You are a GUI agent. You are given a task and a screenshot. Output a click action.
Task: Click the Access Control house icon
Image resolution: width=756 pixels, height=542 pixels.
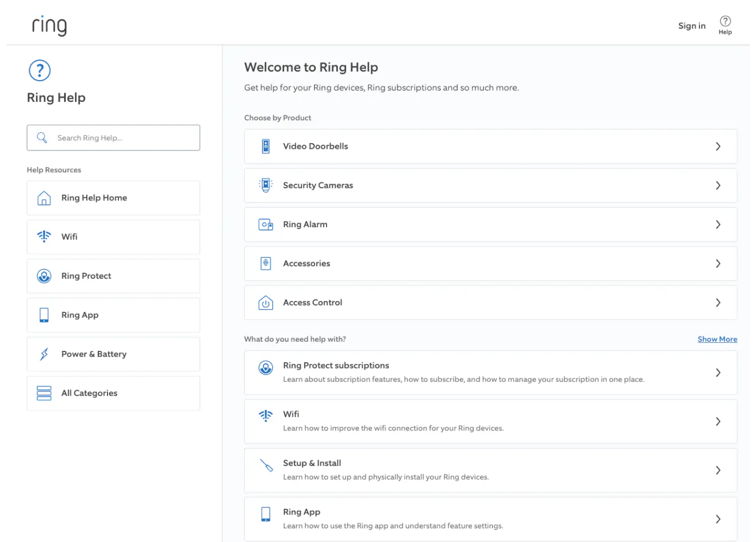[x=266, y=303]
